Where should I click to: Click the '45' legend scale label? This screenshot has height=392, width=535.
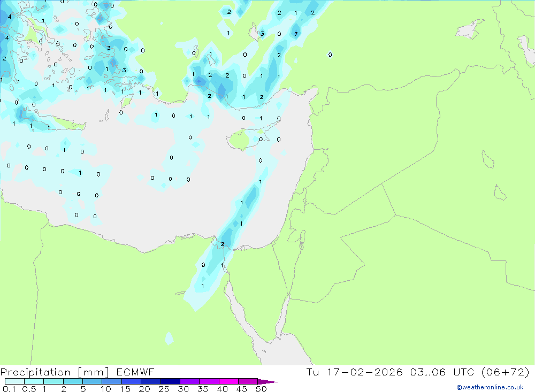[x=242, y=389]
